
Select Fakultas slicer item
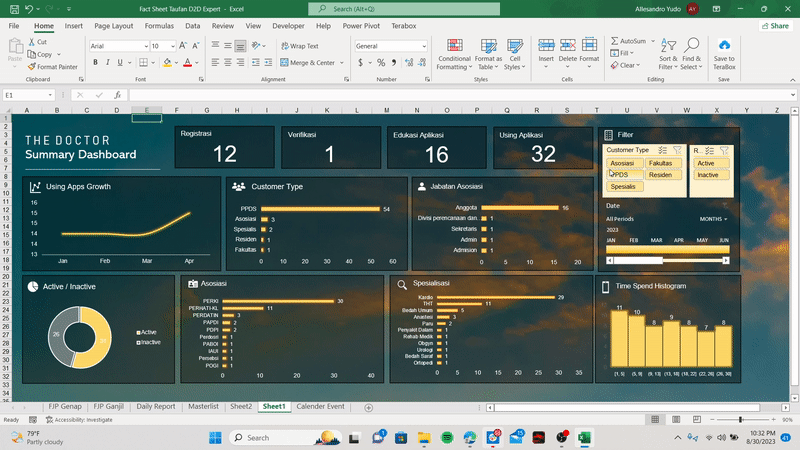click(663, 163)
